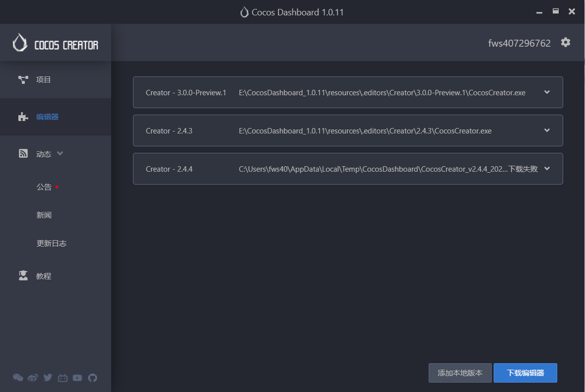Open the 项目 projects section
Viewport: 585px width, 392px height.
pyautogui.click(x=55, y=79)
